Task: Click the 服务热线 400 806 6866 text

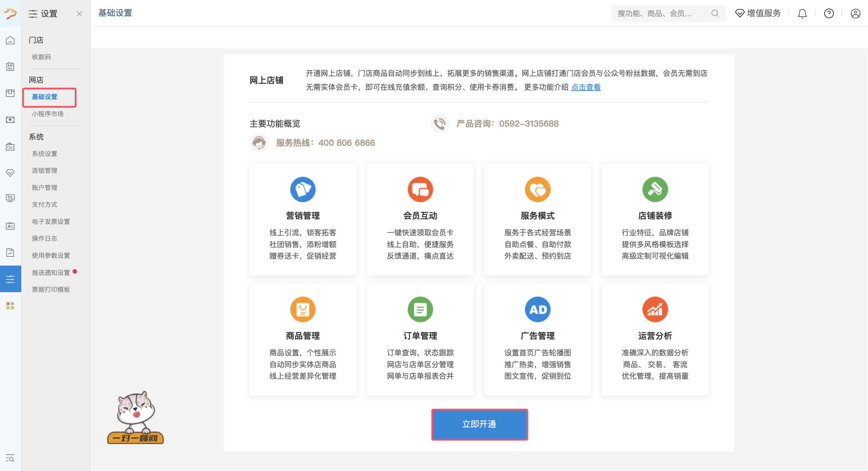Action: coord(325,143)
